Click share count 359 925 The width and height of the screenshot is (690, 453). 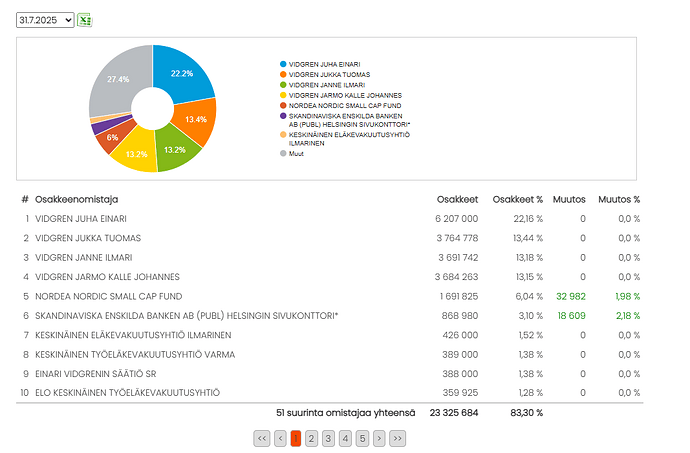460,393
